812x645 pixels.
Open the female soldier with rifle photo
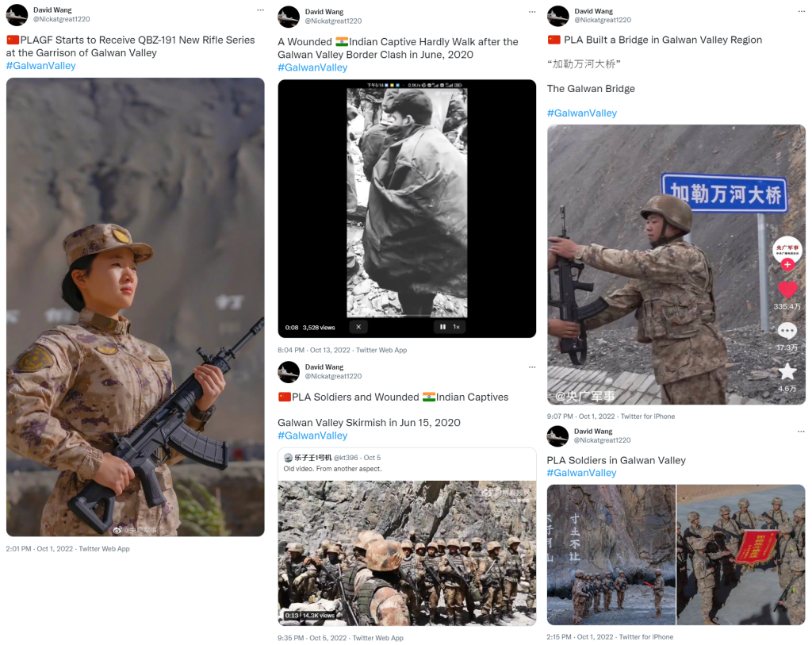tap(135, 307)
